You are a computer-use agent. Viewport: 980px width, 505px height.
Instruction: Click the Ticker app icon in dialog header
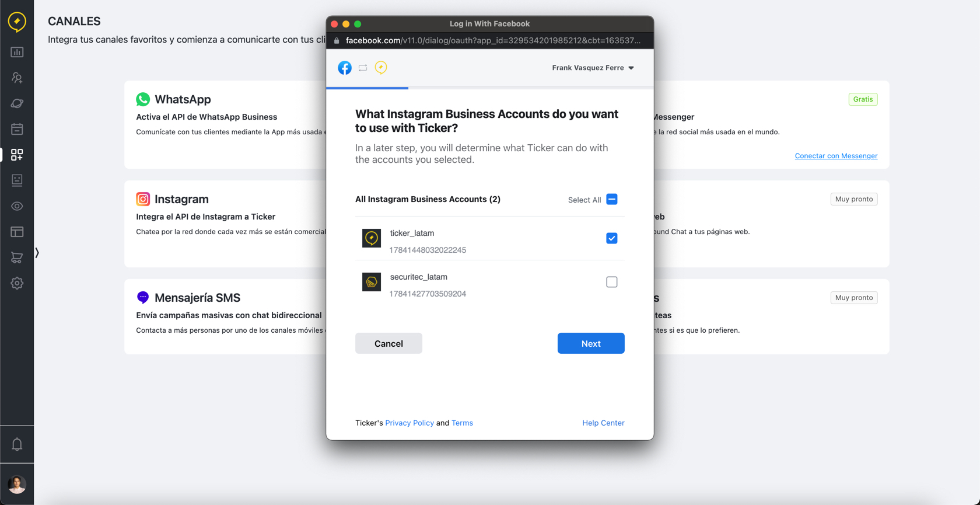381,68
